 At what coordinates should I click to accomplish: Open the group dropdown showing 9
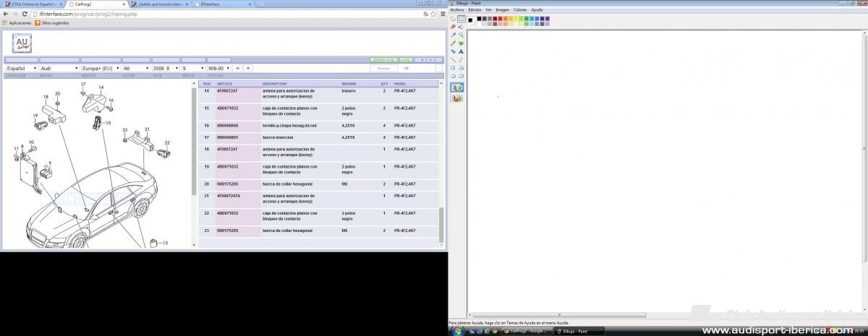click(x=192, y=68)
